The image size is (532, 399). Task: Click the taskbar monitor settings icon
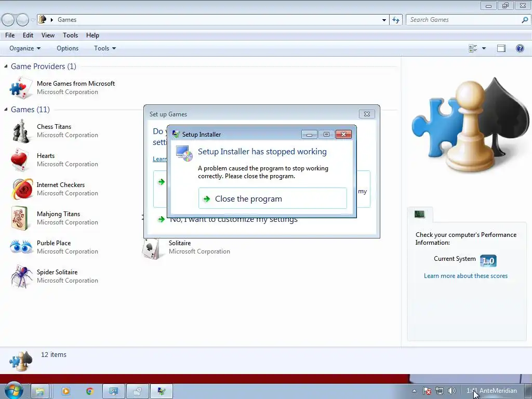[114, 392]
